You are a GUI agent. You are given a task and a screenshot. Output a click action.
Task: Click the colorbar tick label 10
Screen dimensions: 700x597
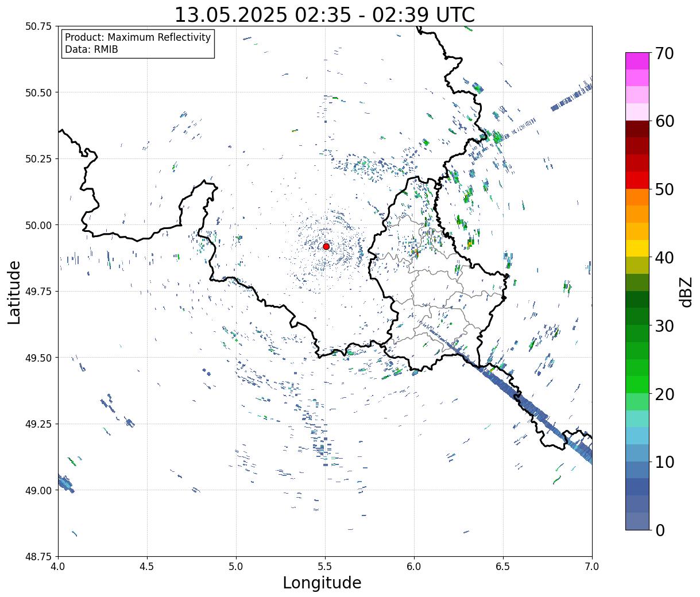point(664,462)
